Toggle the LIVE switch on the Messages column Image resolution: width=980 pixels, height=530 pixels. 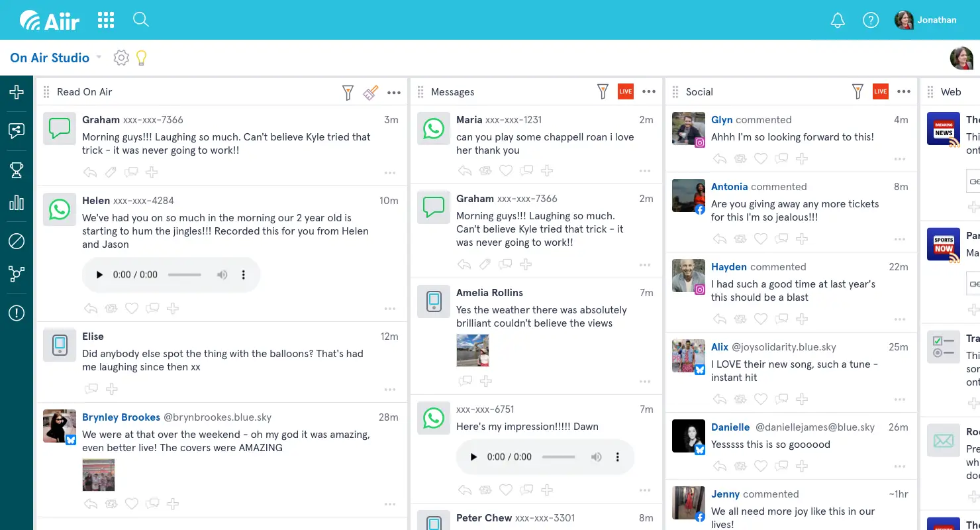click(625, 91)
